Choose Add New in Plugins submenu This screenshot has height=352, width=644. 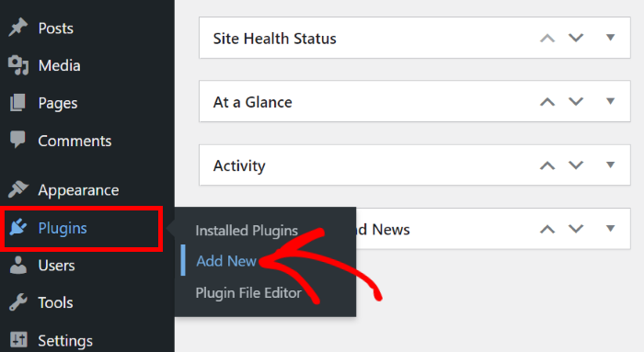pyautogui.click(x=226, y=261)
